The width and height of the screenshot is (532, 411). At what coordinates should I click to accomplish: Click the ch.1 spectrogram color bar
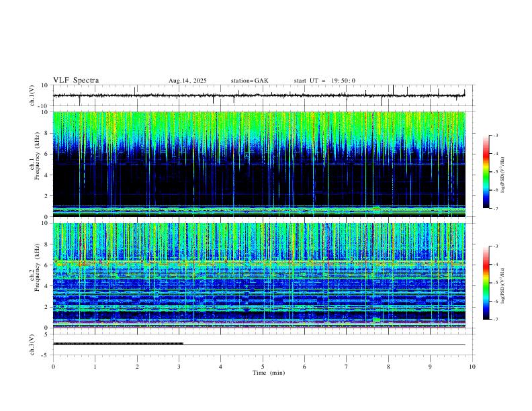click(x=486, y=172)
